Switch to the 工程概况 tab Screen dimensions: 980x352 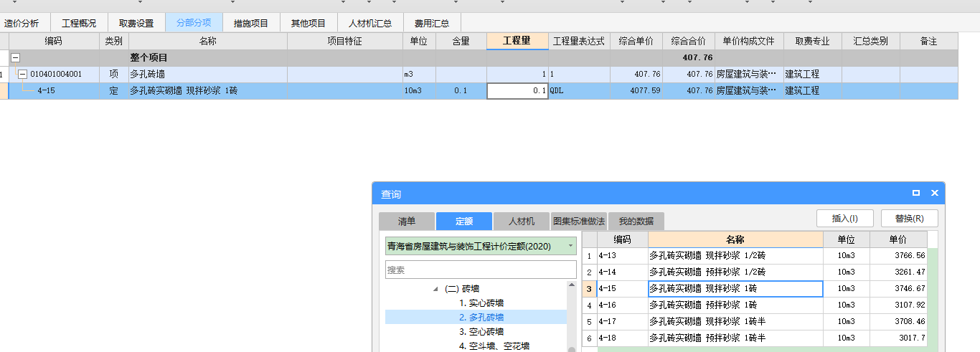coord(79,23)
